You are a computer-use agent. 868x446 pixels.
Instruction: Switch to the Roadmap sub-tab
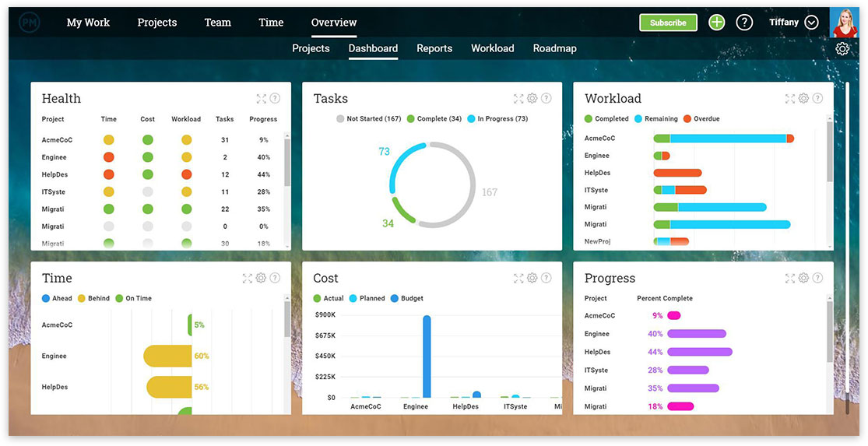click(x=555, y=48)
